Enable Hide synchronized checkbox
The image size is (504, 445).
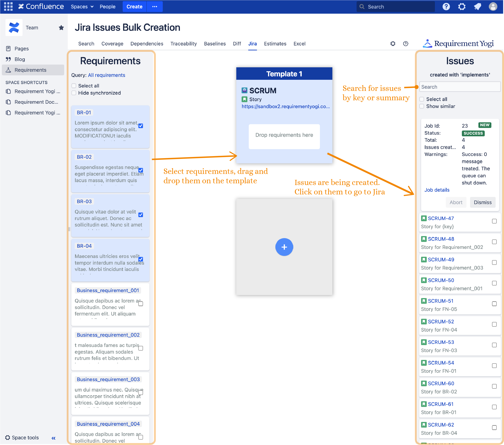pyautogui.click(x=74, y=93)
